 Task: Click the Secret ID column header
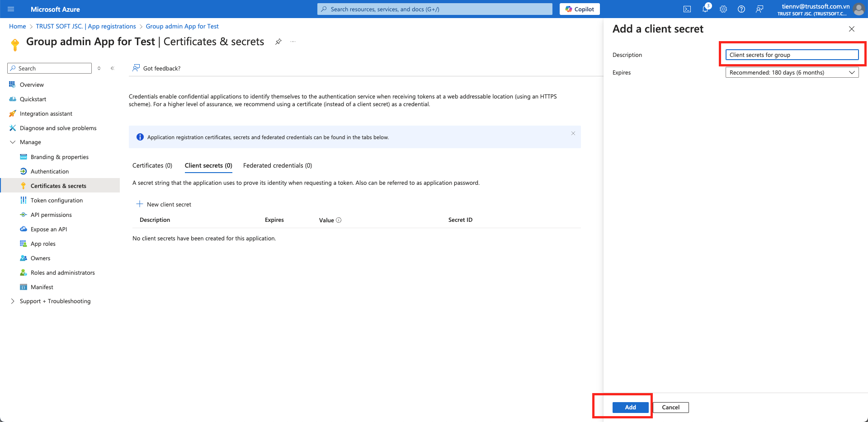(460, 220)
